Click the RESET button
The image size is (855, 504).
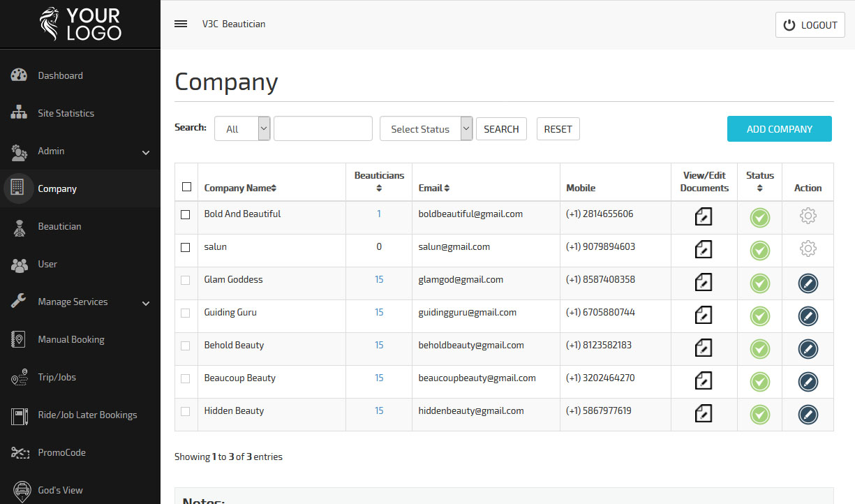coord(558,128)
